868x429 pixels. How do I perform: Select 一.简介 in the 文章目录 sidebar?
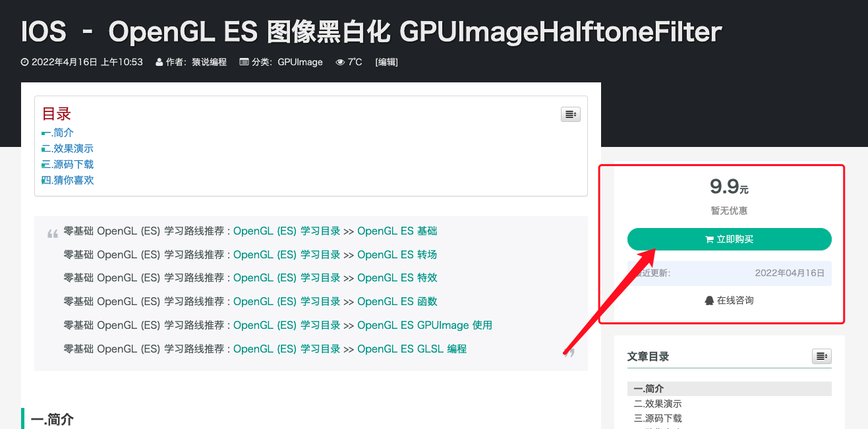point(649,388)
